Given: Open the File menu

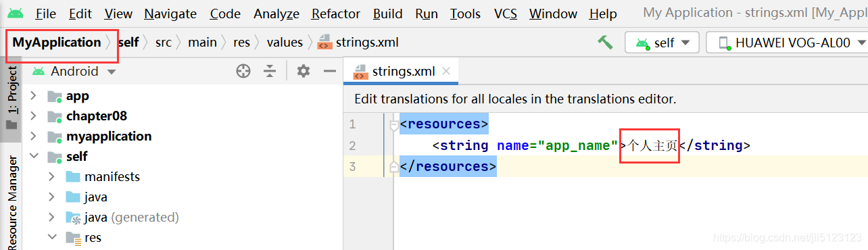Looking at the screenshot, I should [x=46, y=14].
